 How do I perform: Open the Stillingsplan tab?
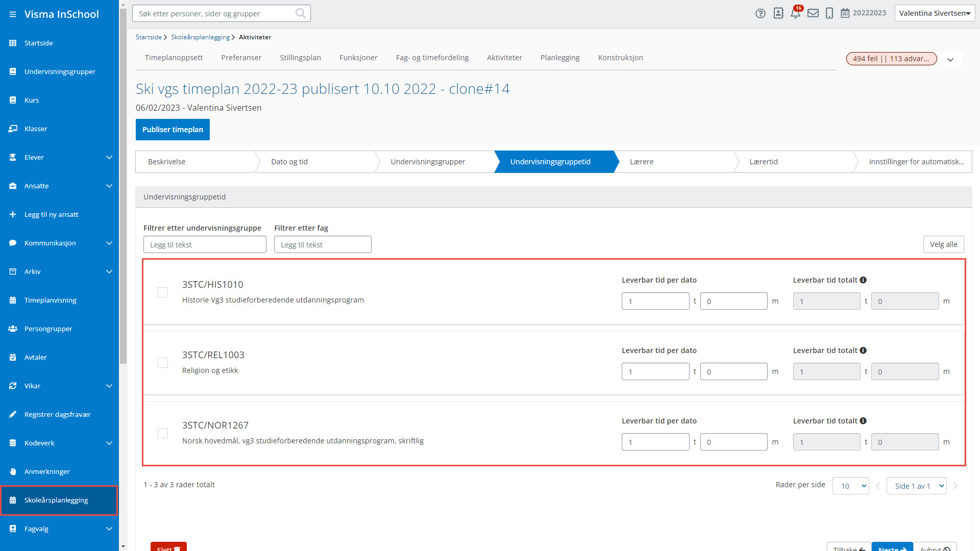pyautogui.click(x=300, y=58)
